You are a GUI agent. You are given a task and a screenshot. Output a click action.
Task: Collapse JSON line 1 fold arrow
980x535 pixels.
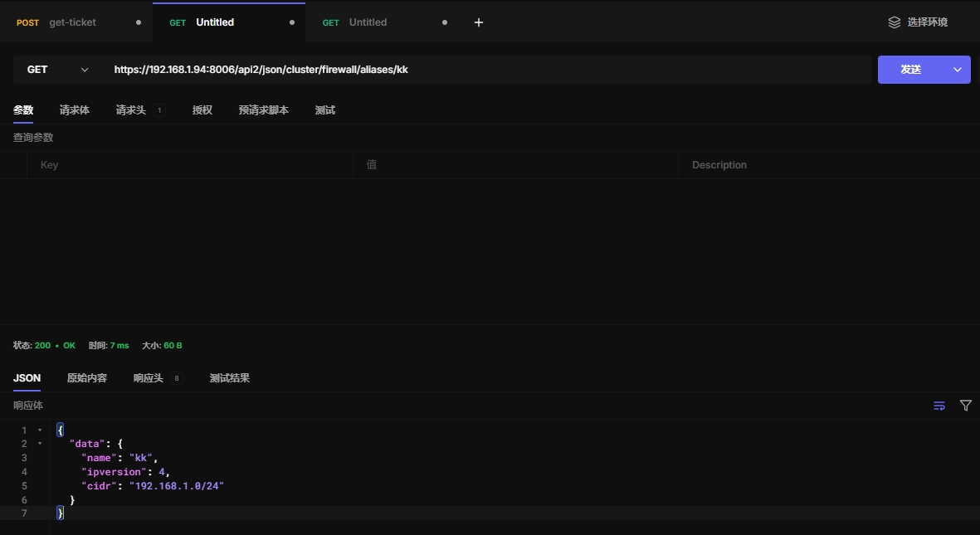click(x=40, y=430)
